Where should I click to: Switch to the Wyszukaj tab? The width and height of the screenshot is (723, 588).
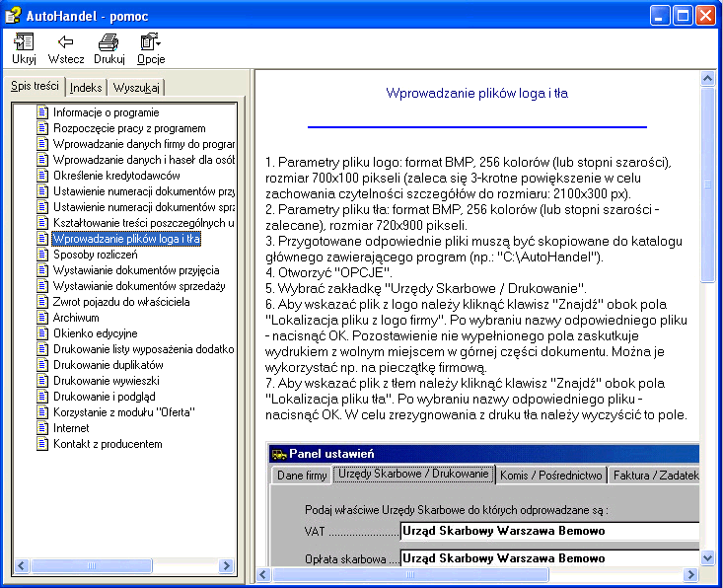[x=136, y=88]
